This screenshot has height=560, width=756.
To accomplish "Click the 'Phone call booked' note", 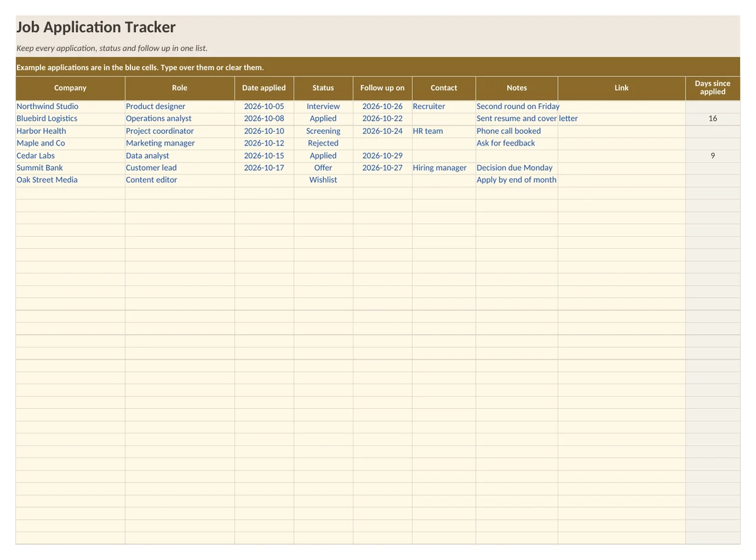I will coord(517,131).
